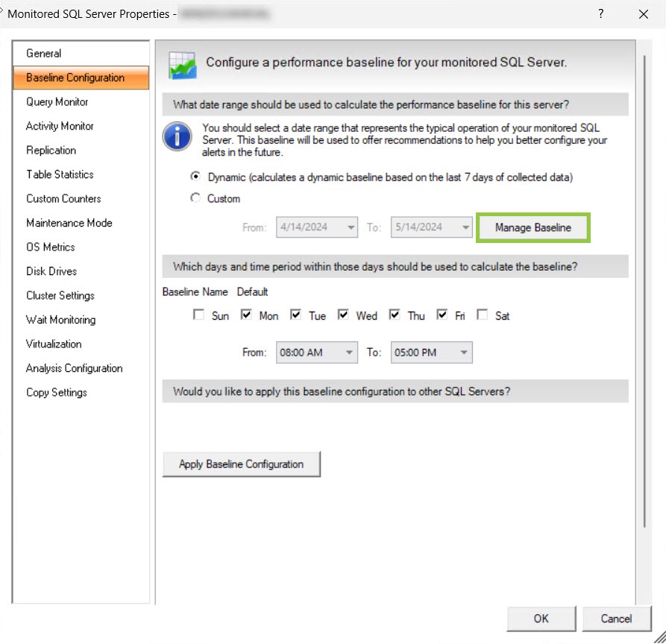This screenshot has height=644, width=666.
Task: Open Copy Settings page
Action: pyautogui.click(x=81, y=392)
